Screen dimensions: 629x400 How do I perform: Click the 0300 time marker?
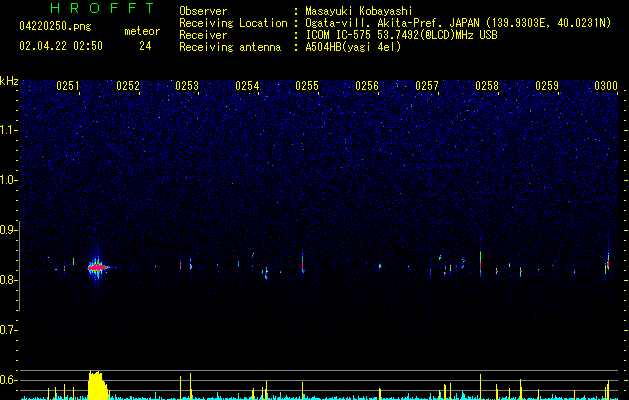pyautogui.click(x=606, y=86)
